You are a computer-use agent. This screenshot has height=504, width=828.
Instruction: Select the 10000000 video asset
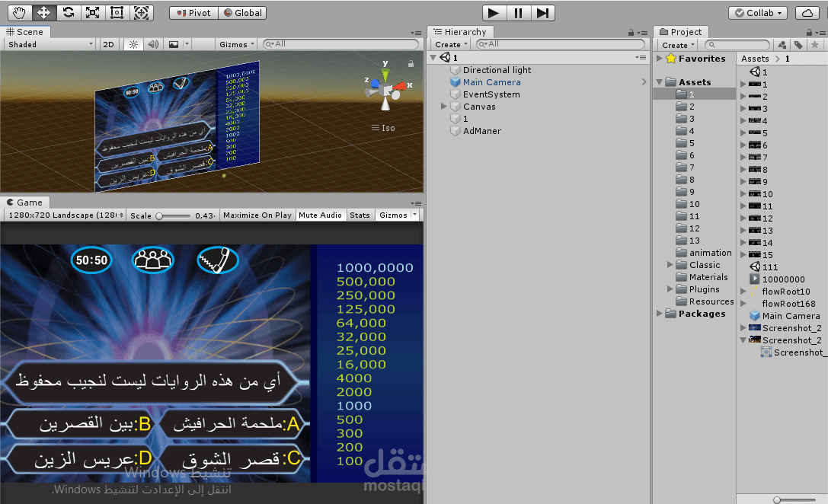coord(783,279)
